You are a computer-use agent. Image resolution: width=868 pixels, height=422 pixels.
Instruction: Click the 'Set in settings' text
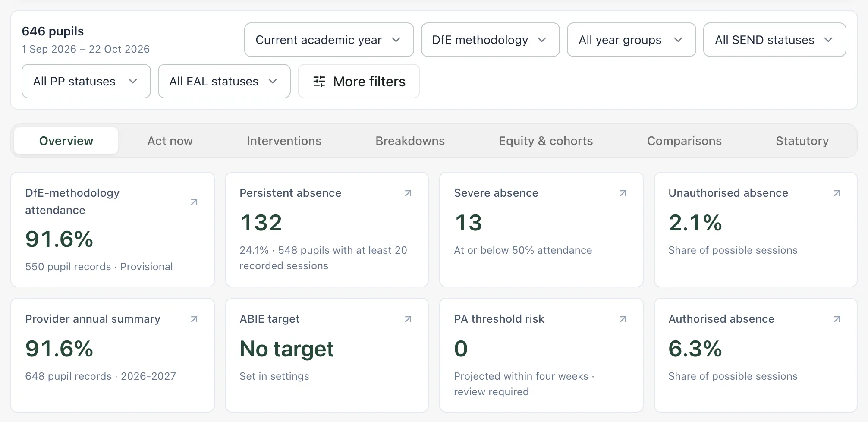(274, 376)
